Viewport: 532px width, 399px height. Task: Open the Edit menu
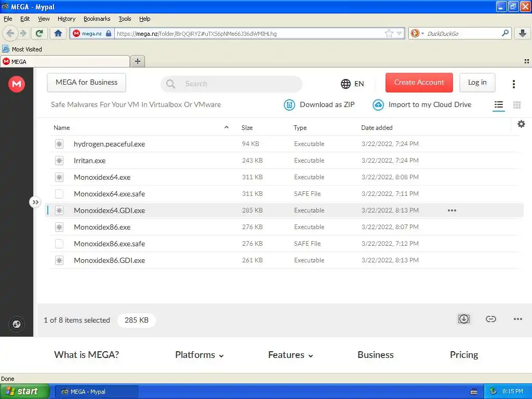click(25, 19)
